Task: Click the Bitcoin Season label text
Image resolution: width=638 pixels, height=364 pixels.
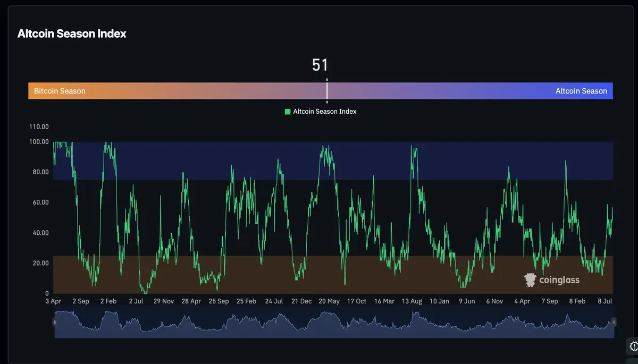Action: click(59, 91)
